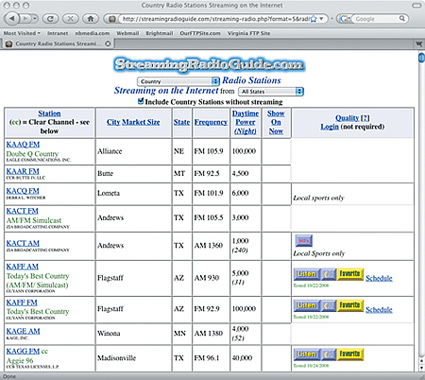Click the moon icon next to KAFF AM Listen
The width and height of the screenshot is (425, 380).
point(328,274)
